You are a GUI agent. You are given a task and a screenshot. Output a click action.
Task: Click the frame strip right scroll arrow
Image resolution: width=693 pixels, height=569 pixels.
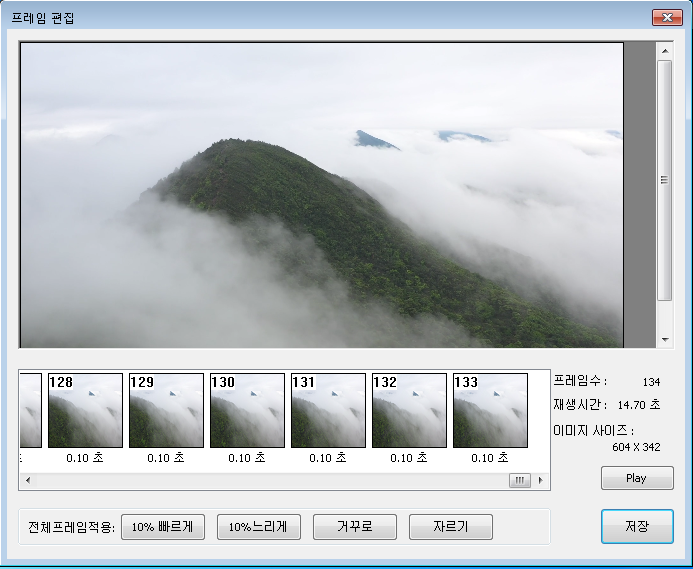(x=540, y=480)
